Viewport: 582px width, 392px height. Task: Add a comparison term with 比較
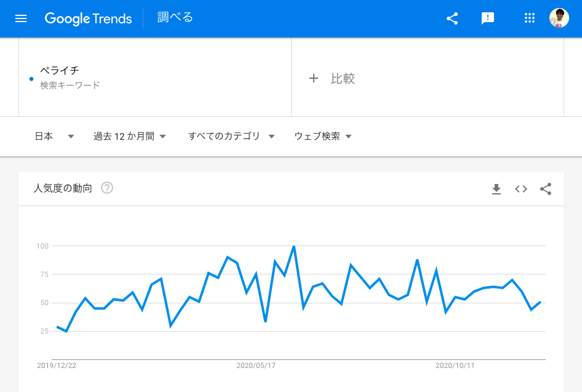[x=333, y=79]
